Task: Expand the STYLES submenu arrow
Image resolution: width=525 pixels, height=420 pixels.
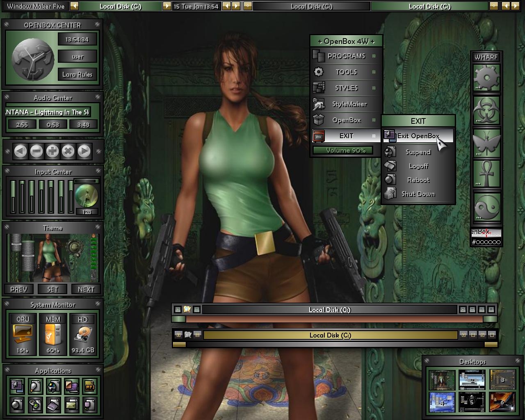Action: [374, 88]
